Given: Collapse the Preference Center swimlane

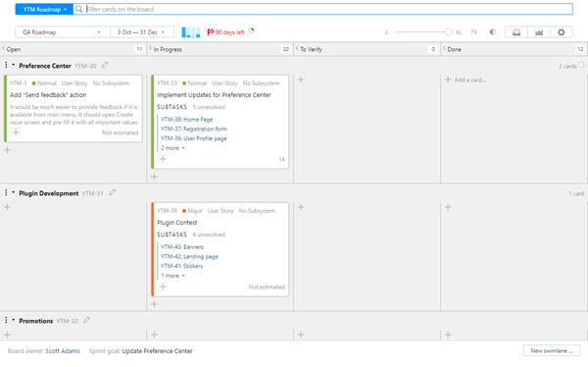Looking at the screenshot, I should click(13, 66).
